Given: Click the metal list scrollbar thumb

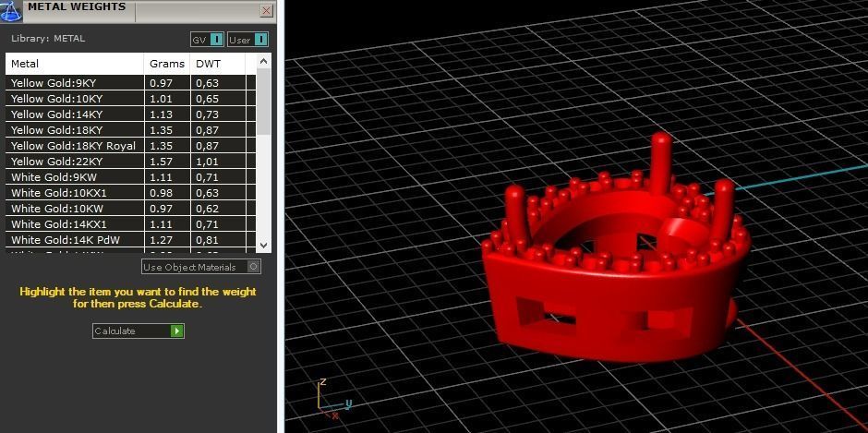Looking at the screenshot, I should (263, 102).
